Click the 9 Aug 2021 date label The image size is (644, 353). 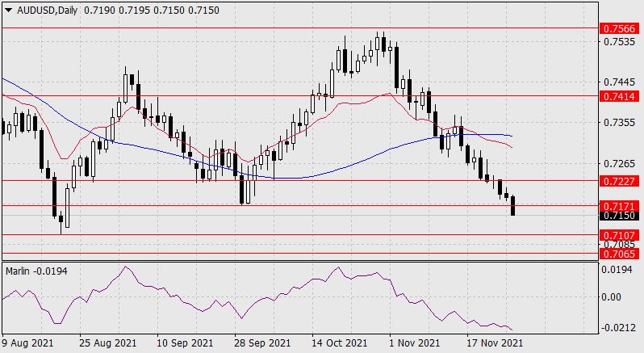[x=27, y=342]
